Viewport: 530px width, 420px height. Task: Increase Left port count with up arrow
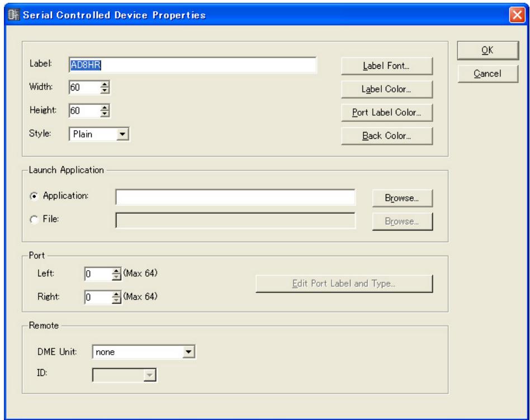tap(116, 271)
